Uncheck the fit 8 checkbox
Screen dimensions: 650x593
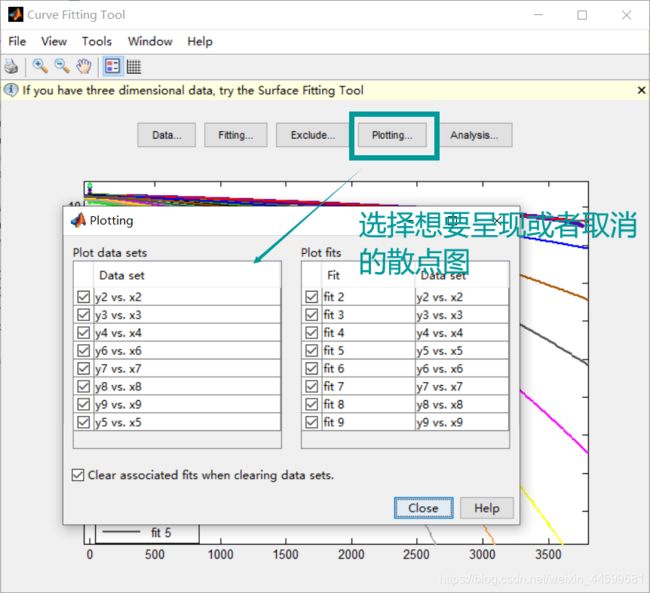click(312, 404)
